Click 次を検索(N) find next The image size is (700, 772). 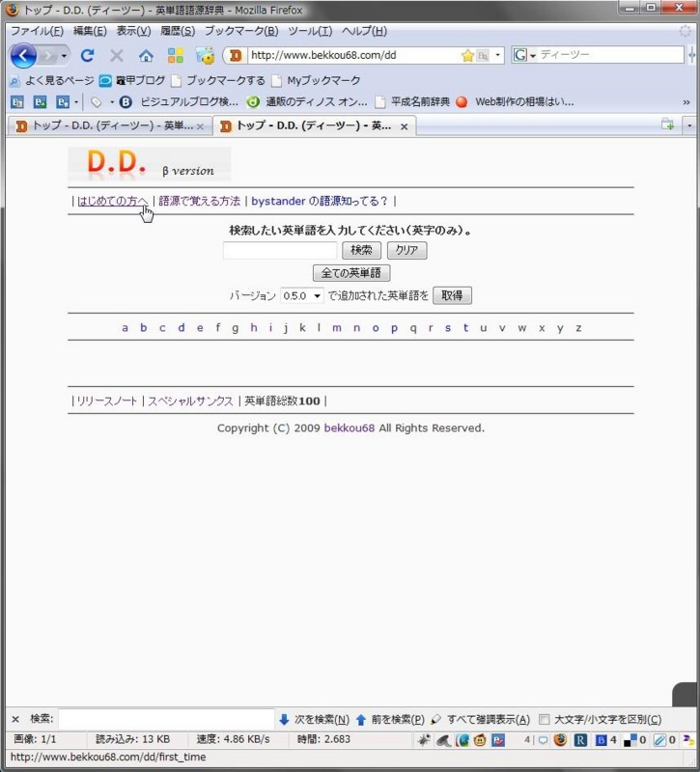click(315, 719)
